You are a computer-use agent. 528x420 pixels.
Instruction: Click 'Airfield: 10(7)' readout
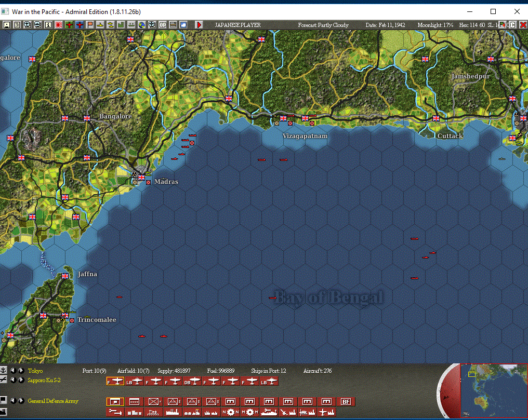134,371
